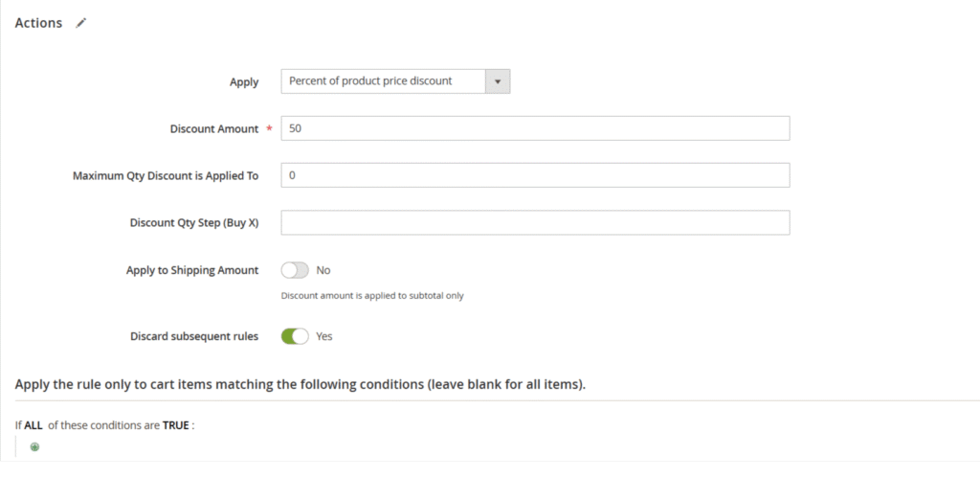Screen dimensions: 980x478
Task: Click 'Maximum Qty Discount is Applied To' label
Action: (x=166, y=176)
